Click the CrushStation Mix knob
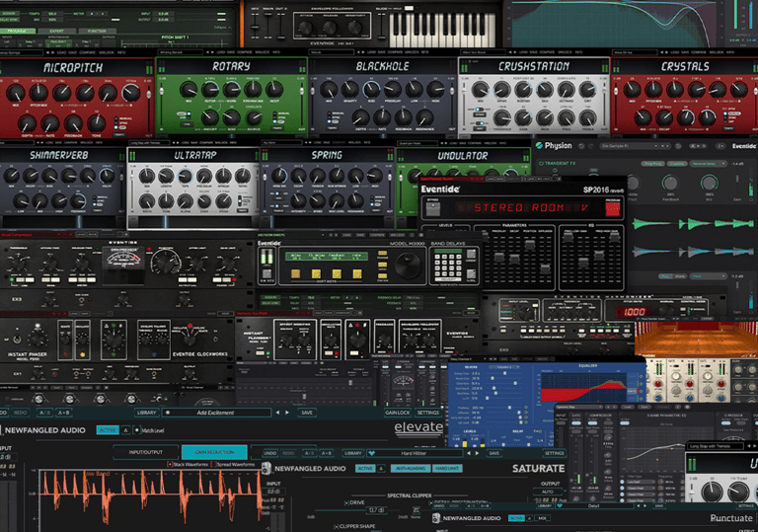This screenshot has width=758, height=532. [x=480, y=89]
